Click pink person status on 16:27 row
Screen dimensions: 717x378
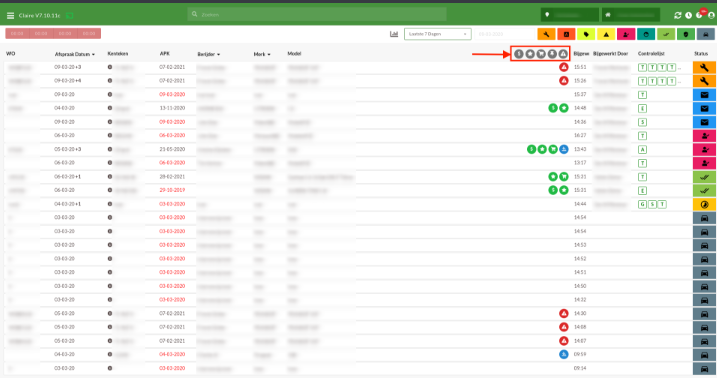coord(704,136)
